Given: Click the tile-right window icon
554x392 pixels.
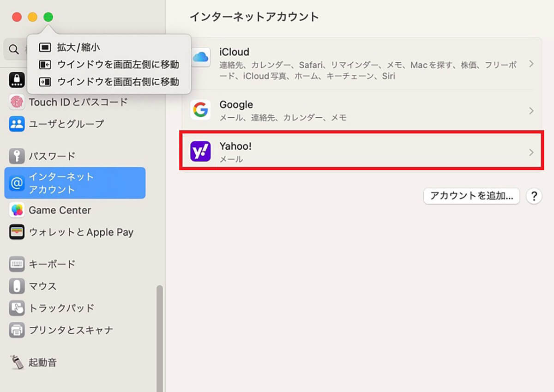Looking at the screenshot, I should (x=45, y=82).
